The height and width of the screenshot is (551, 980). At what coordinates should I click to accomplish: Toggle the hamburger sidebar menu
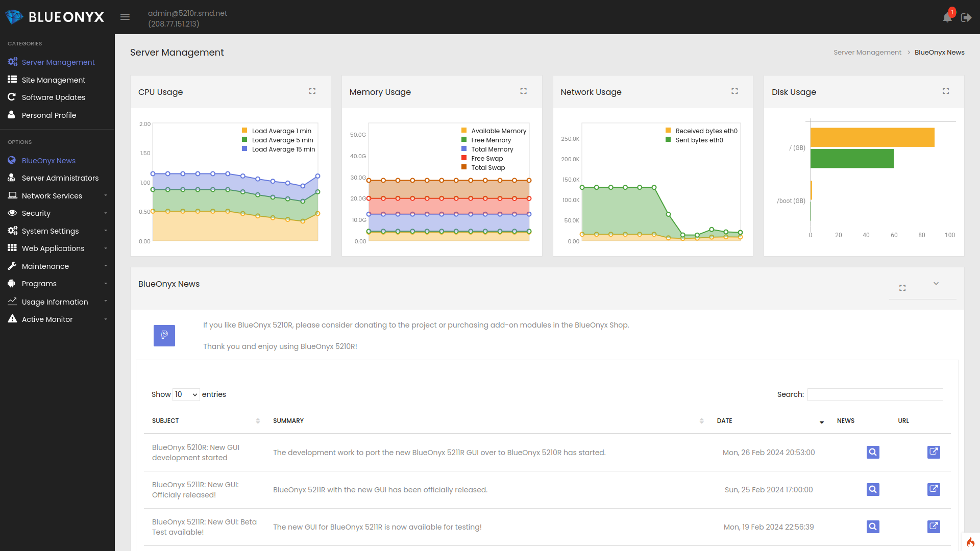pyautogui.click(x=125, y=17)
